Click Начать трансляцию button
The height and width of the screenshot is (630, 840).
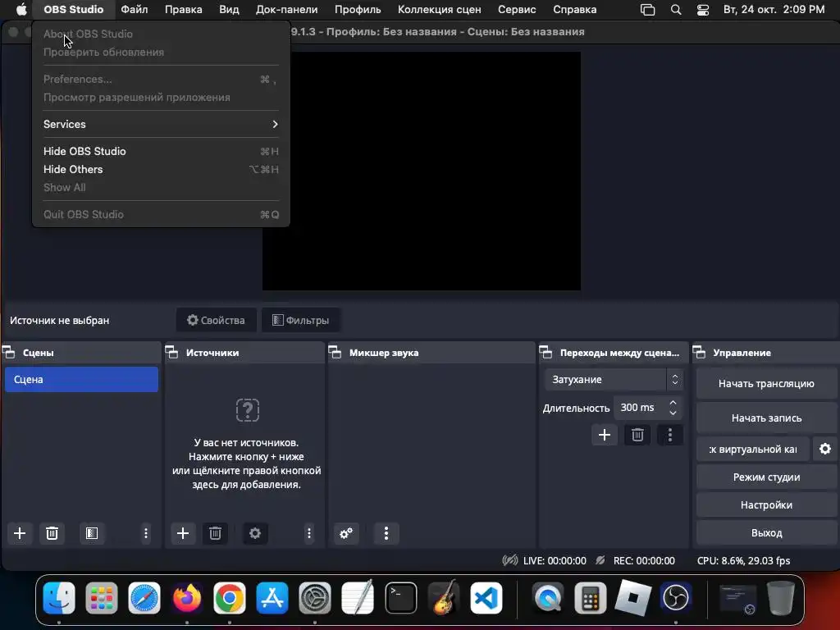coord(766,384)
